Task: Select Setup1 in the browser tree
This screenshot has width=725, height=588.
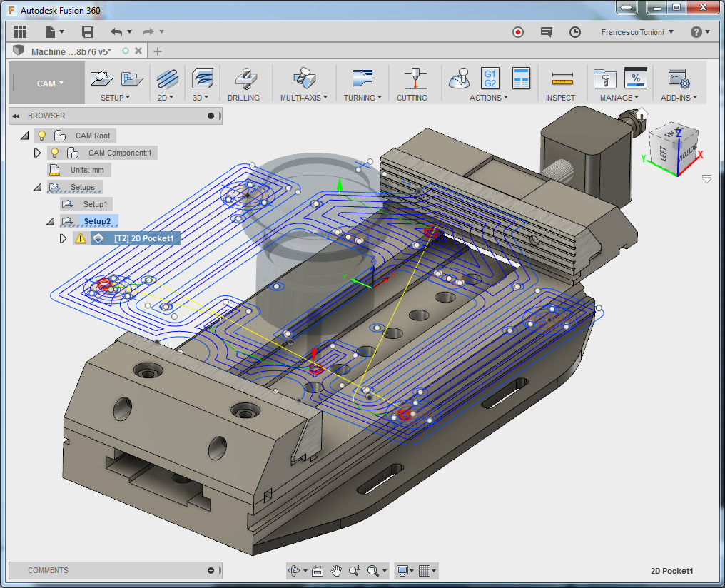Action: 95,204
